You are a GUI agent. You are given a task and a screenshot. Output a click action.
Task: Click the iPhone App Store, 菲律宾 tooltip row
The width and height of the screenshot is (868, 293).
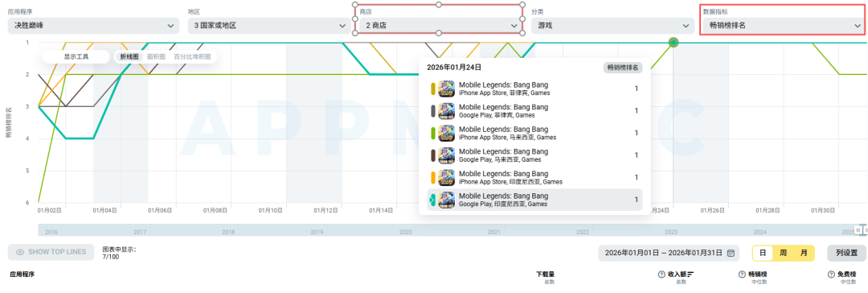click(x=534, y=89)
